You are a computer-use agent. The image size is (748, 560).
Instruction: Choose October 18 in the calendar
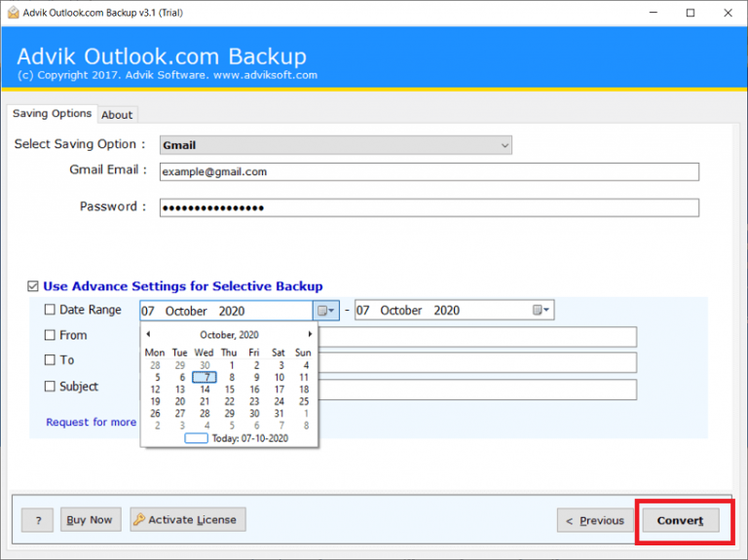pos(304,390)
